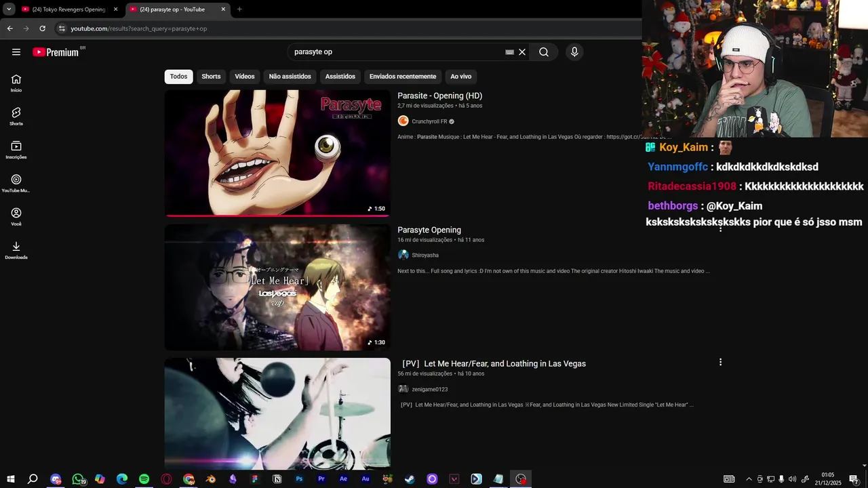
Task: Open Figma from the taskbar
Action: click(255, 479)
